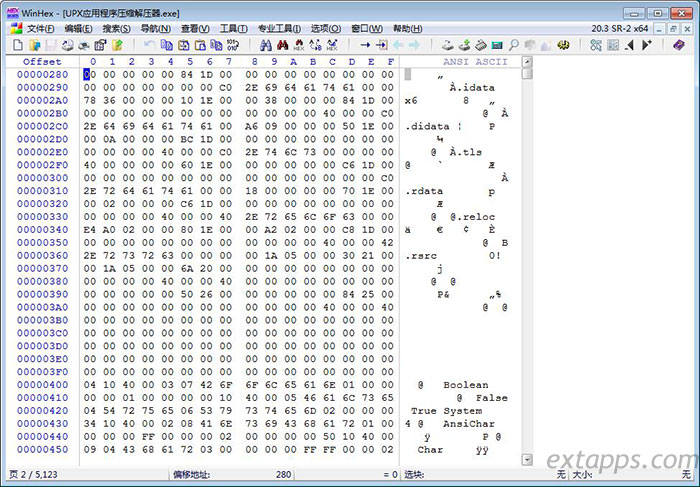Viewport: 700px width, 487px height.
Task: Click the Open Disk drive icon
Action: 448,45
